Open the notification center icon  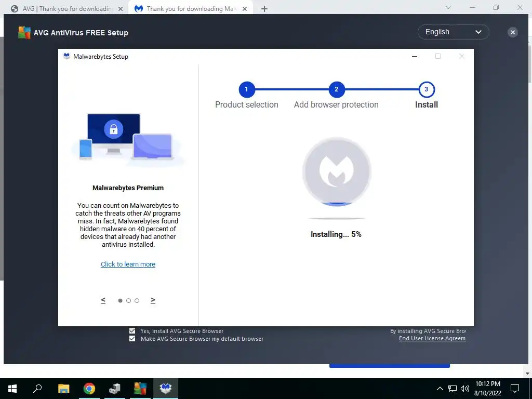(515, 389)
